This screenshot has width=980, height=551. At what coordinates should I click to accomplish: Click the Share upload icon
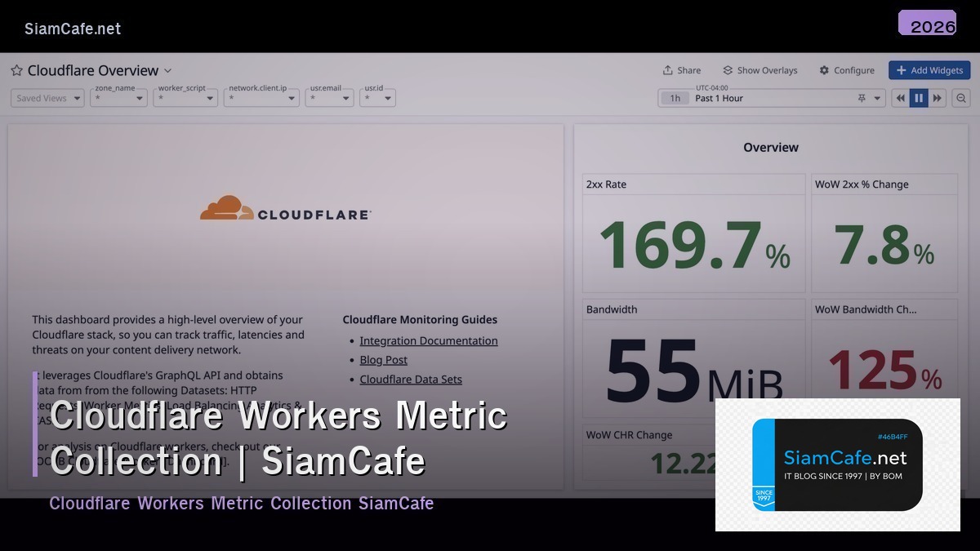click(668, 70)
